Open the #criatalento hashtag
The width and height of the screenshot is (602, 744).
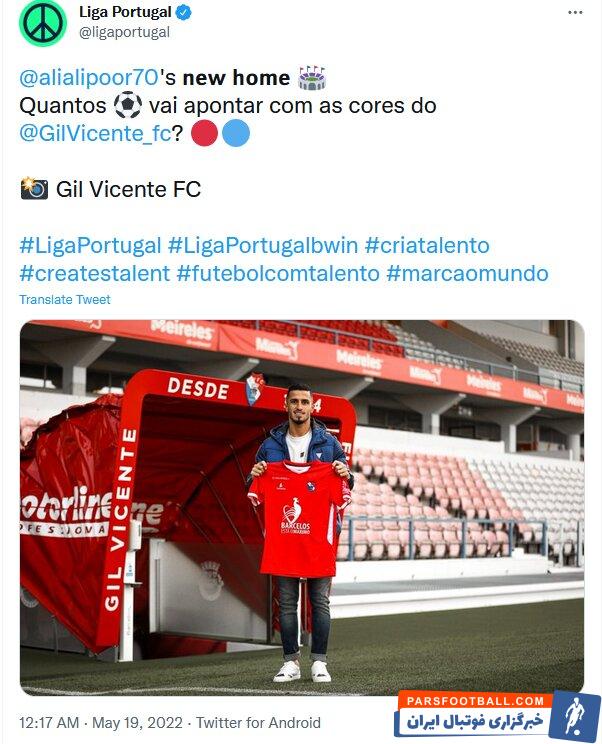[x=427, y=246]
